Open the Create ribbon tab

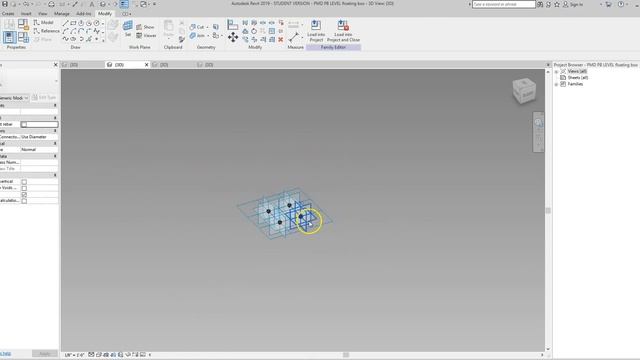pyautogui.click(x=8, y=13)
